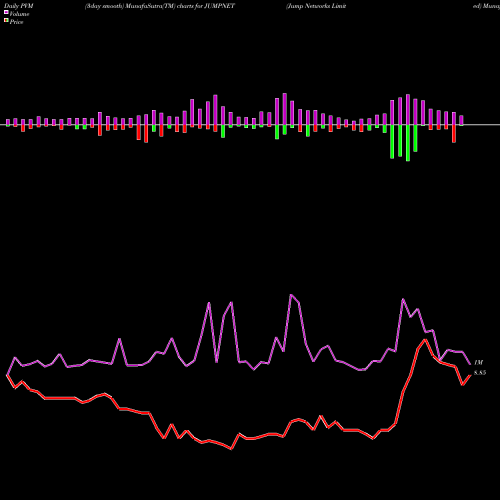Click the red price line peak near the right
The width and height of the screenshot is (500, 500).
click(x=425, y=340)
